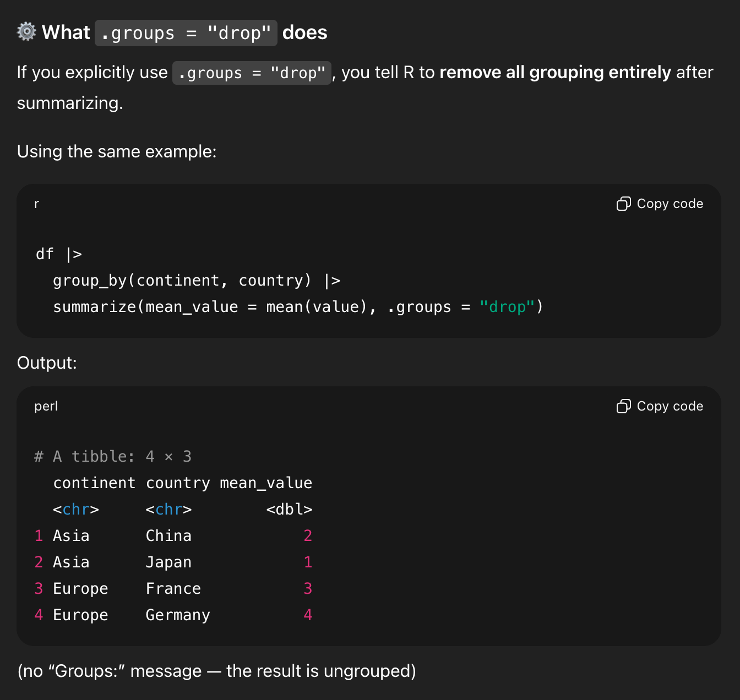Click the green "drop" string in the R code

[x=507, y=307]
